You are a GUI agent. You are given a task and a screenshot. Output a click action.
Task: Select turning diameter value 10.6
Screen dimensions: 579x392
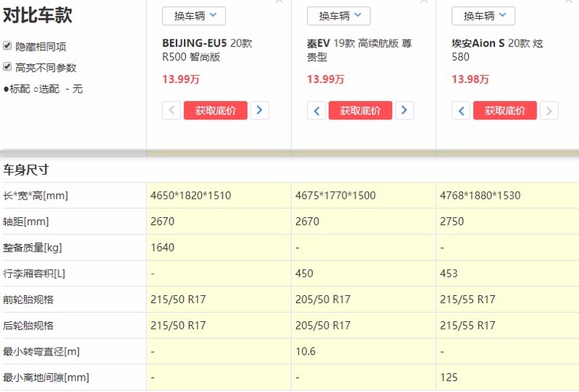click(x=306, y=351)
